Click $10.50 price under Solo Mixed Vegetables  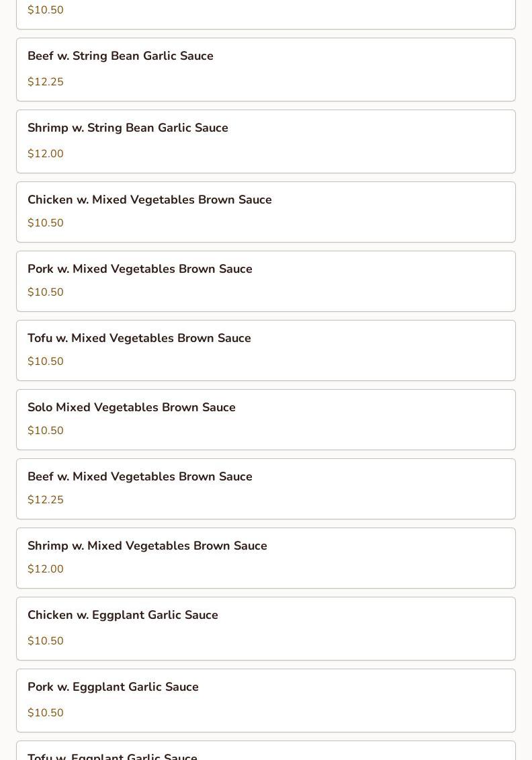point(46,431)
